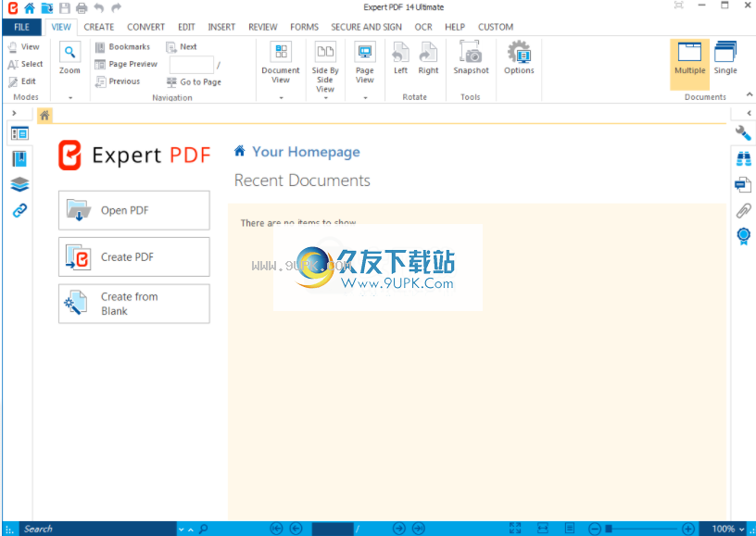Click the Redo arrow in the title bar
756x536 pixels.
(116, 7)
